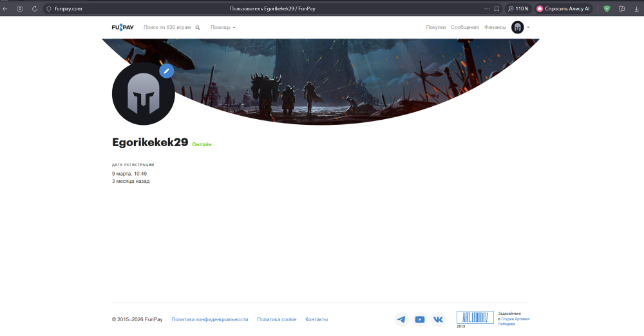
Task: Click the account icon beside back arrow
Action: pos(20,8)
